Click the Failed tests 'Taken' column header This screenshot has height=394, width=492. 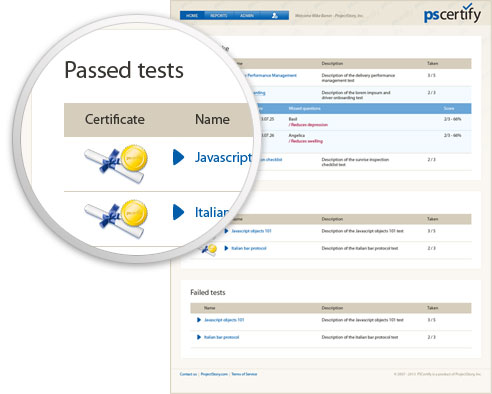(x=433, y=308)
